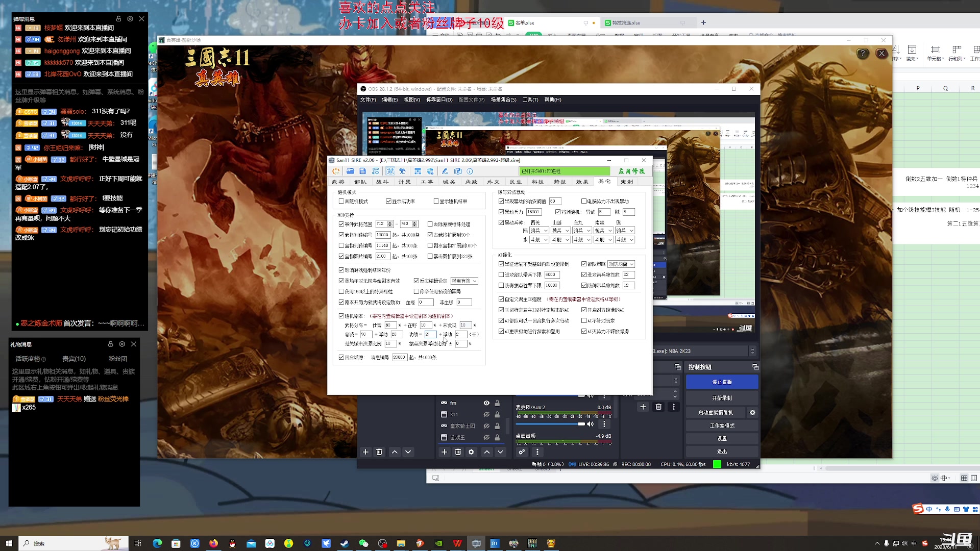Switch to 战斗 tab

(382, 182)
